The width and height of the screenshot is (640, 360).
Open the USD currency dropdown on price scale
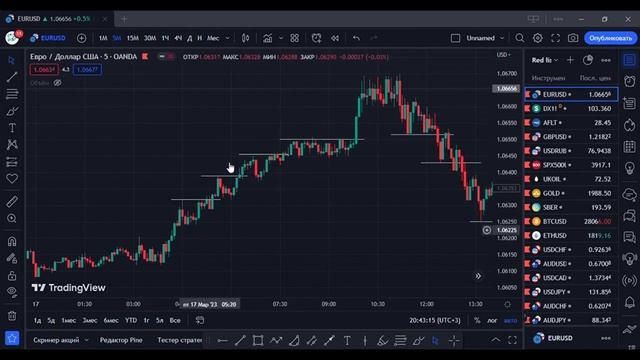pos(503,55)
